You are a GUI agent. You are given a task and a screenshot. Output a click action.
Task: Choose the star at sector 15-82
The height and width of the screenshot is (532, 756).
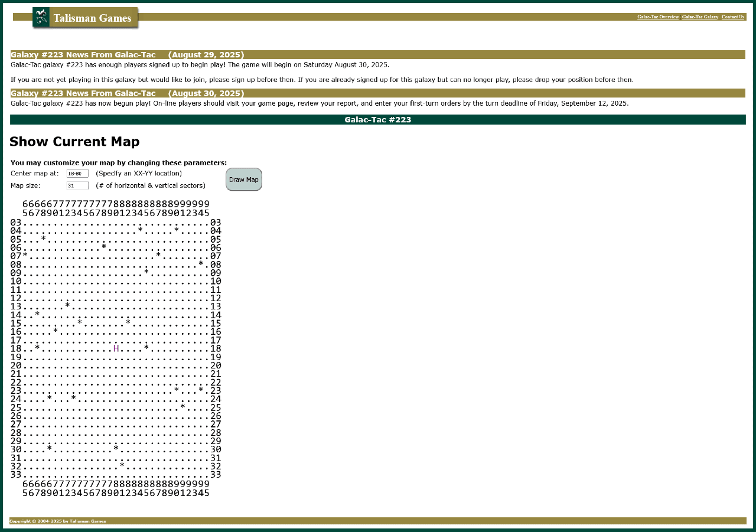[x=128, y=324]
